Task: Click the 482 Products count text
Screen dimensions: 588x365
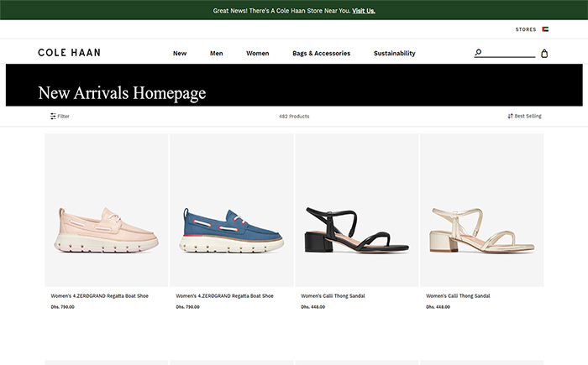Action: point(294,117)
